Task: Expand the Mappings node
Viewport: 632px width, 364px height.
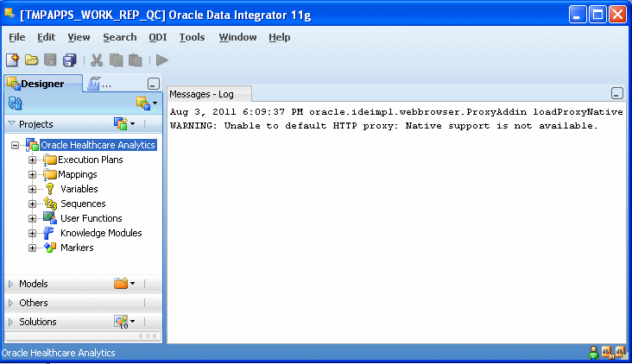Action: click(32, 174)
